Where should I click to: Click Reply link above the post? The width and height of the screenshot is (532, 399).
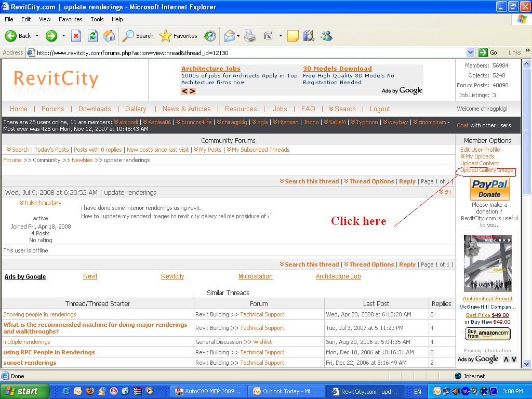coord(407,181)
